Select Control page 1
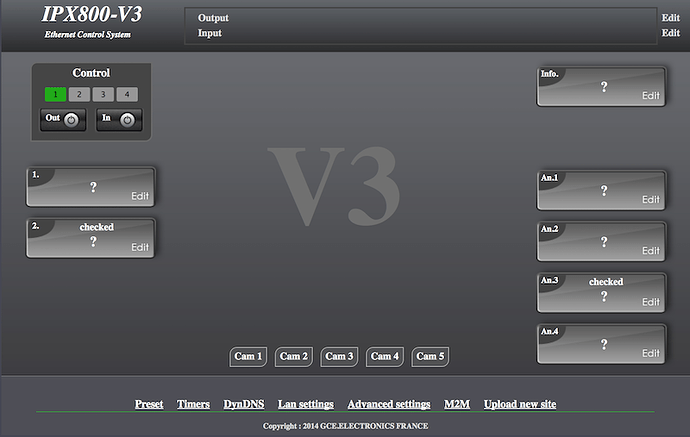690x437 pixels. [x=55, y=94]
